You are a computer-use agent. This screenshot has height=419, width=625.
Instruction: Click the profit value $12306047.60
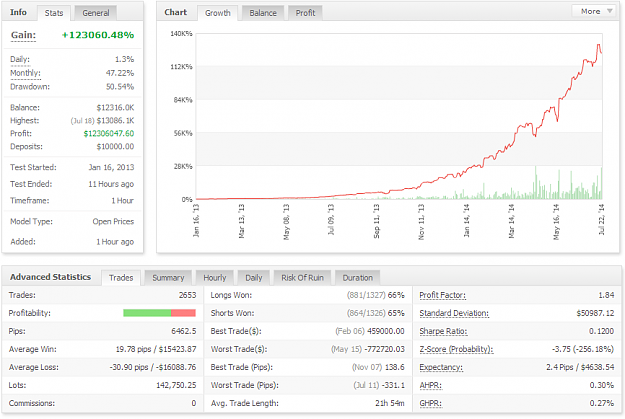pyautogui.click(x=109, y=134)
